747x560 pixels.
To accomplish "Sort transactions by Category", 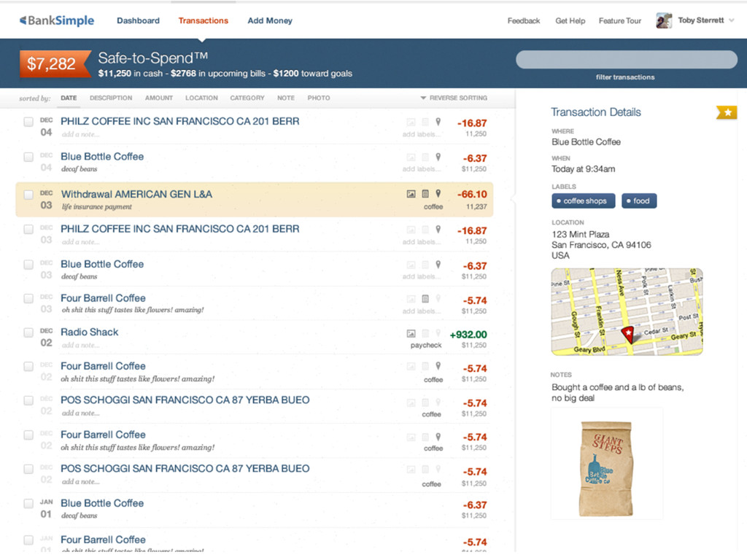I will click(247, 98).
